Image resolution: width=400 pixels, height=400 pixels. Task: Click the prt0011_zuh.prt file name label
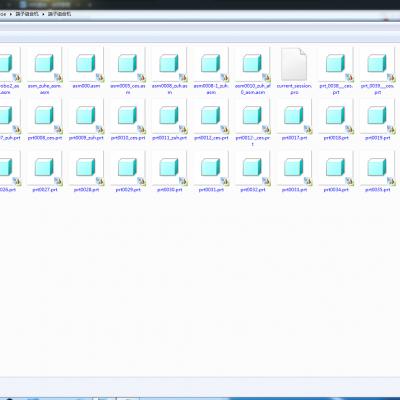[x=170, y=138]
